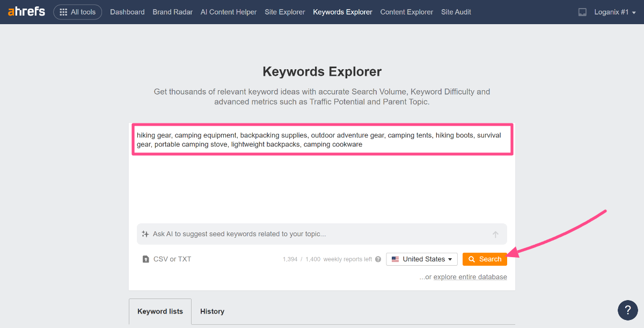This screenshot has height=328, width=644.
Task: Click the display icon beside the account name
Action: click(x=583, y=12)
